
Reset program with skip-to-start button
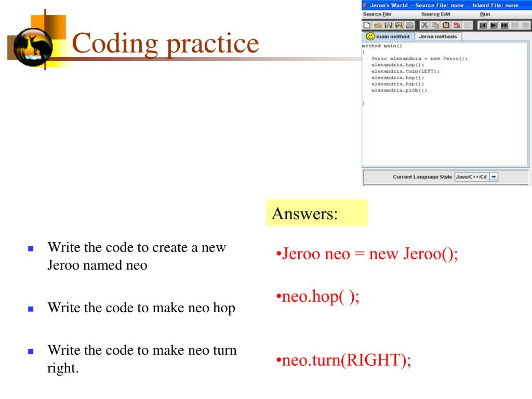pos(483,25)
